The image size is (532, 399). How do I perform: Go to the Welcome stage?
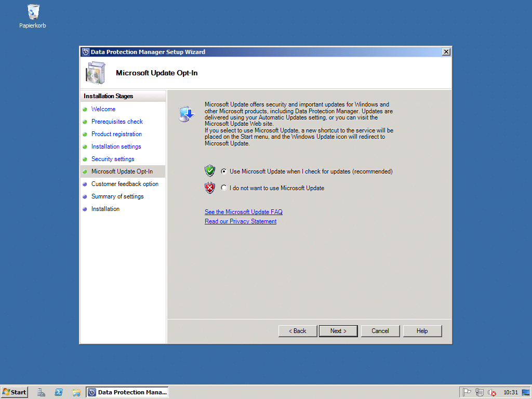coord(103,109)
